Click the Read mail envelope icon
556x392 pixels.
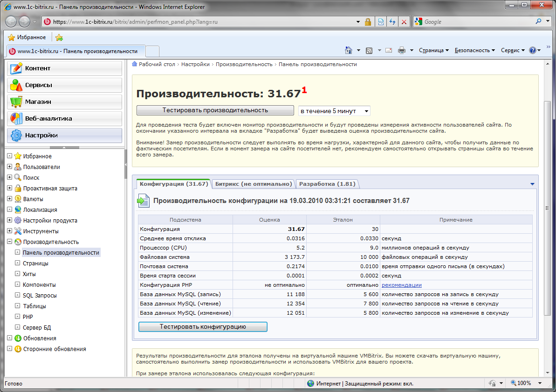pos(388,50)
